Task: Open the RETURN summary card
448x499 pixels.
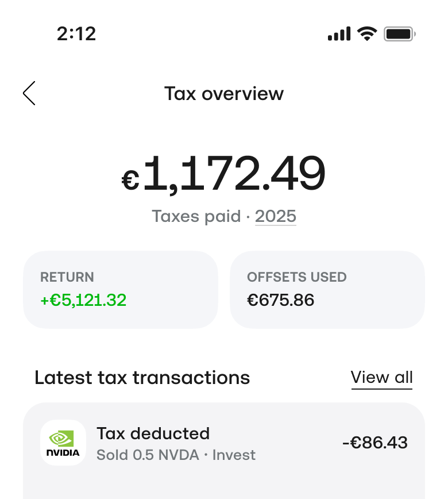Action: [x=121, y=289]
